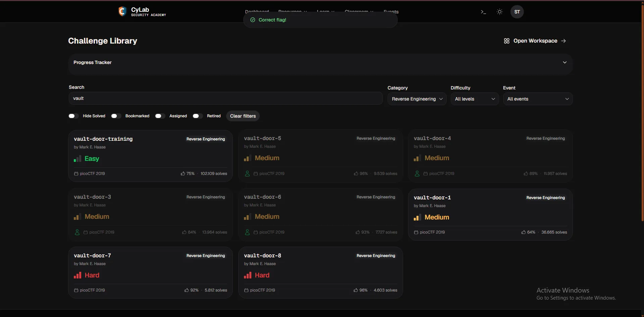Viewport: 644px width, 317px height.
Task: Click the Clear filters button
Action: click(x=243, y=116)
